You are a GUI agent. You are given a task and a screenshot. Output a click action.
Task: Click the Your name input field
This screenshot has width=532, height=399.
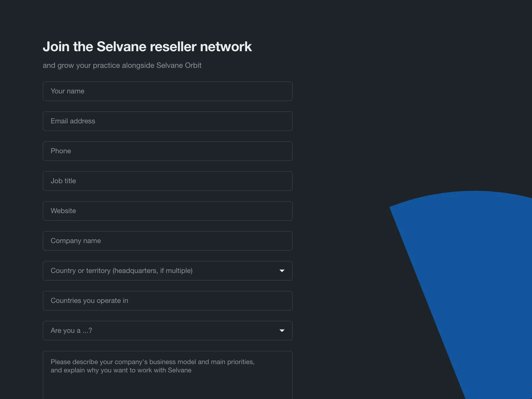pos(168,91)
